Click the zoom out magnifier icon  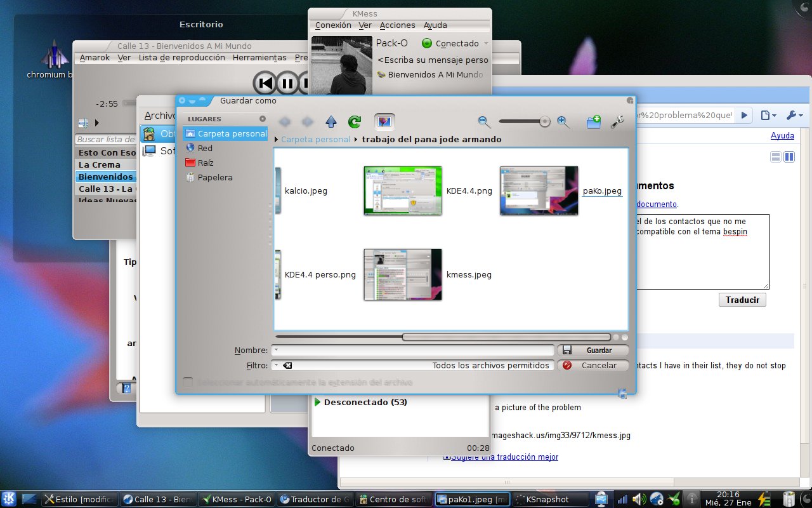click(x=484, y=121)
